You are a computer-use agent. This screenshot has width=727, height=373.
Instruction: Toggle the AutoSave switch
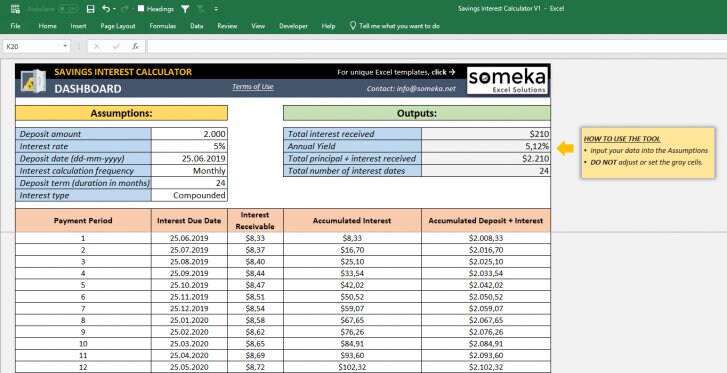point(68,9)
